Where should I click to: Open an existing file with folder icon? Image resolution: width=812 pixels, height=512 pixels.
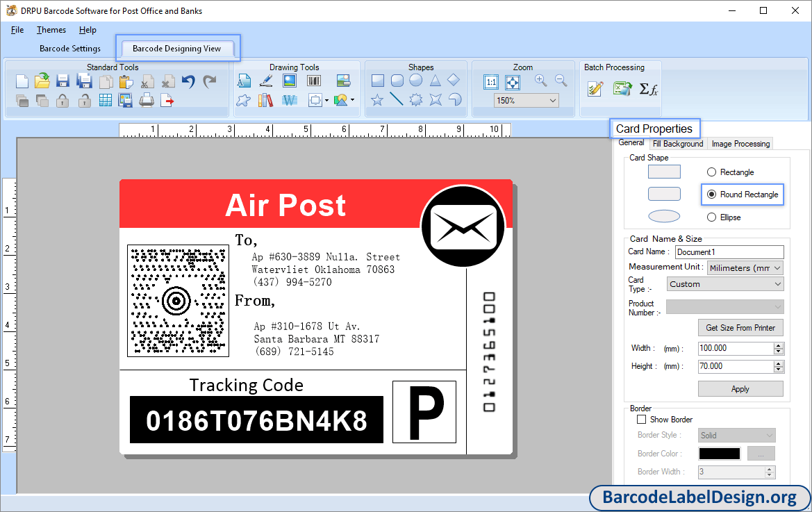tap(42, 81)
